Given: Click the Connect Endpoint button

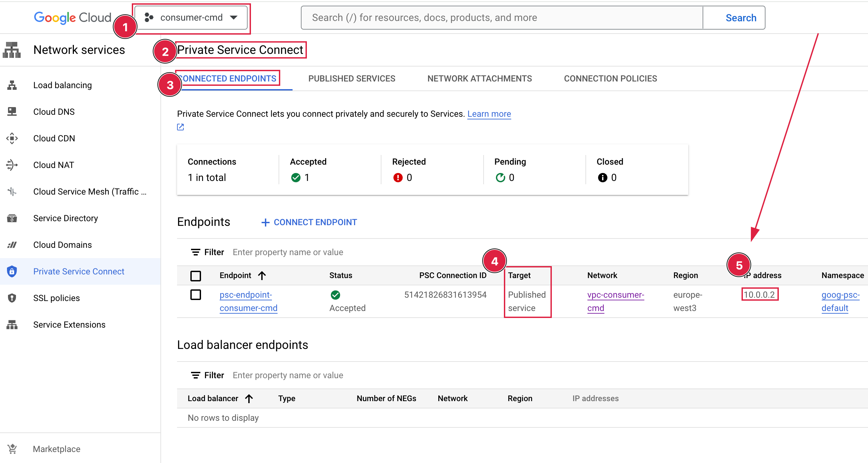Looking at the screenshot, I should pyautogui.click(x=309, y=222).
